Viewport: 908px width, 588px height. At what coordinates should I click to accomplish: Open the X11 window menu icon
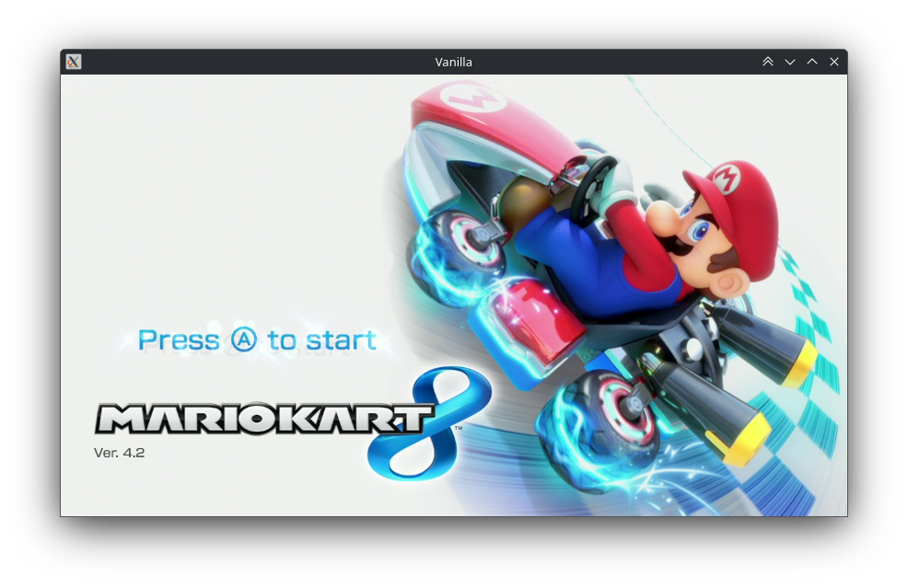point(74,62)
